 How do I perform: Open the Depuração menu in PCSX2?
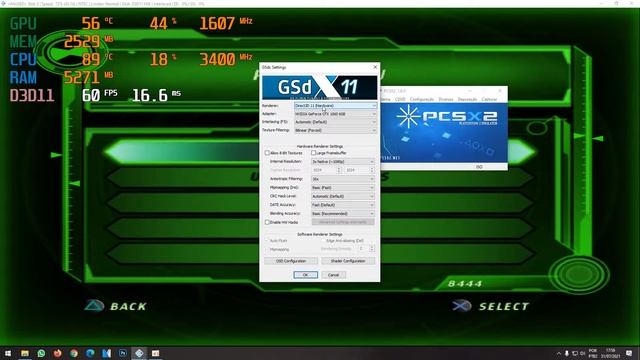click(467, 99)
